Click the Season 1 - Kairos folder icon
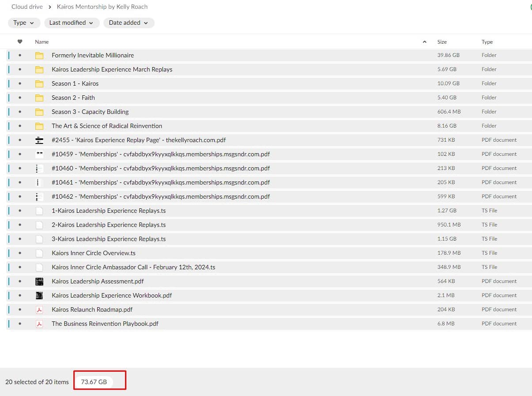 coord(39,83)
